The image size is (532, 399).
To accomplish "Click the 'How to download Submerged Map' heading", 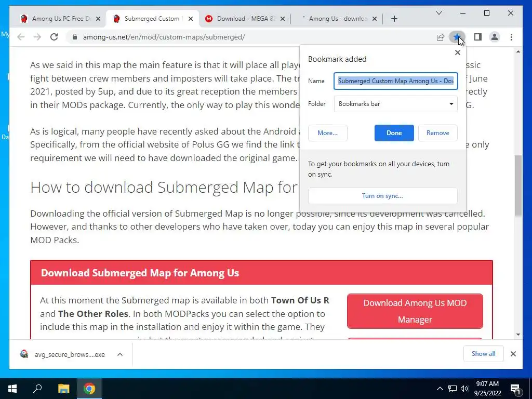I will coord(164,187).
